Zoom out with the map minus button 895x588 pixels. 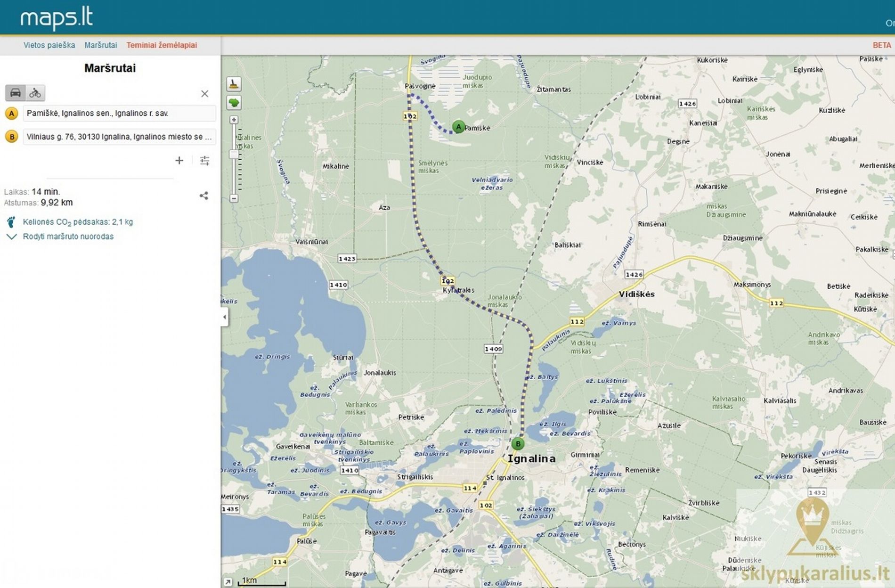click(x=234, y=198)
